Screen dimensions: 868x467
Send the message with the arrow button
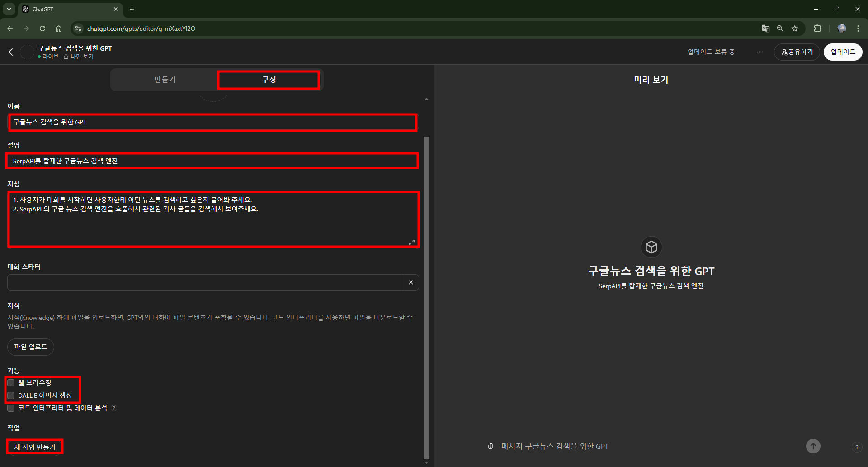pos(813,446)
